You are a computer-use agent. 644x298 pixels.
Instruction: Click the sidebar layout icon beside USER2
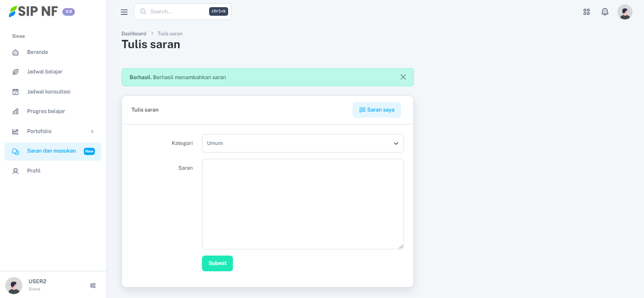93,286
